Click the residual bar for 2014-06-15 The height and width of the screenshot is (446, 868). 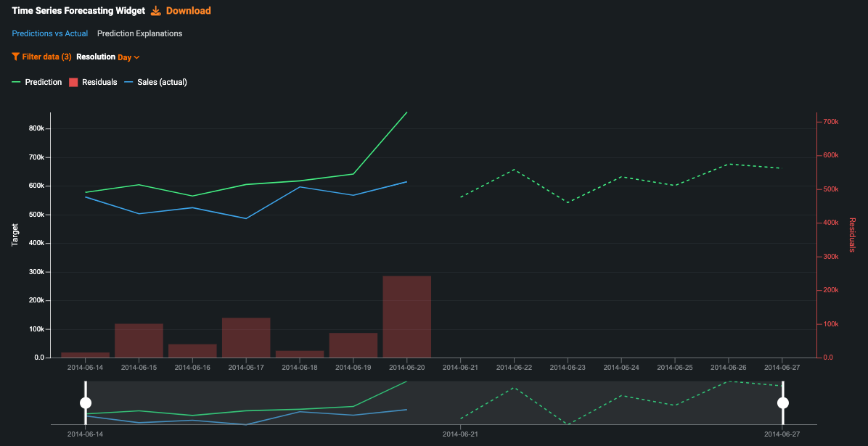[x=139, y=340]
